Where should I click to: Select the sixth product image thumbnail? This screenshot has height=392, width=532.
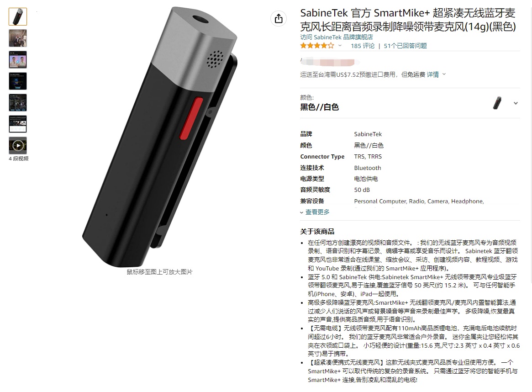tap(18, 124)
